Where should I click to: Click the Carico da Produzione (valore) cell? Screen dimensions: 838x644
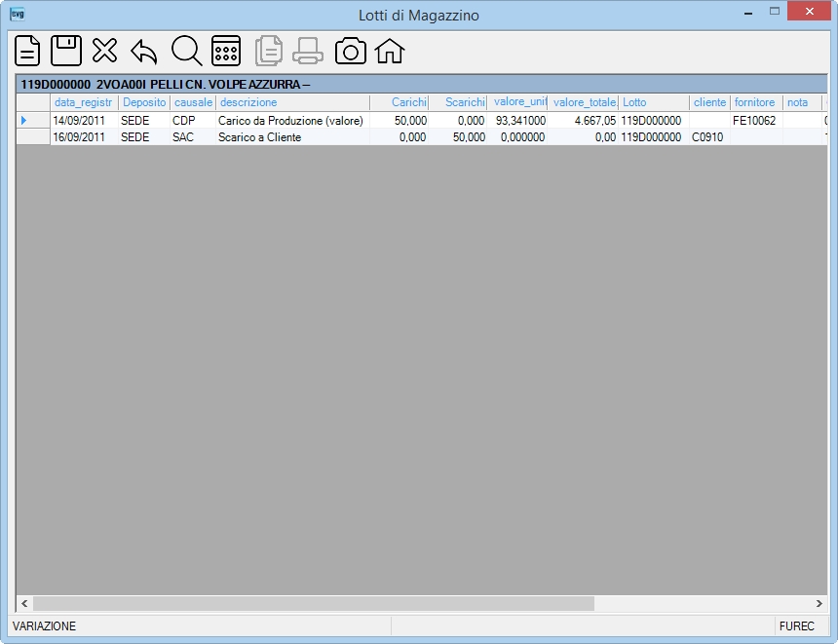(292, 121)
